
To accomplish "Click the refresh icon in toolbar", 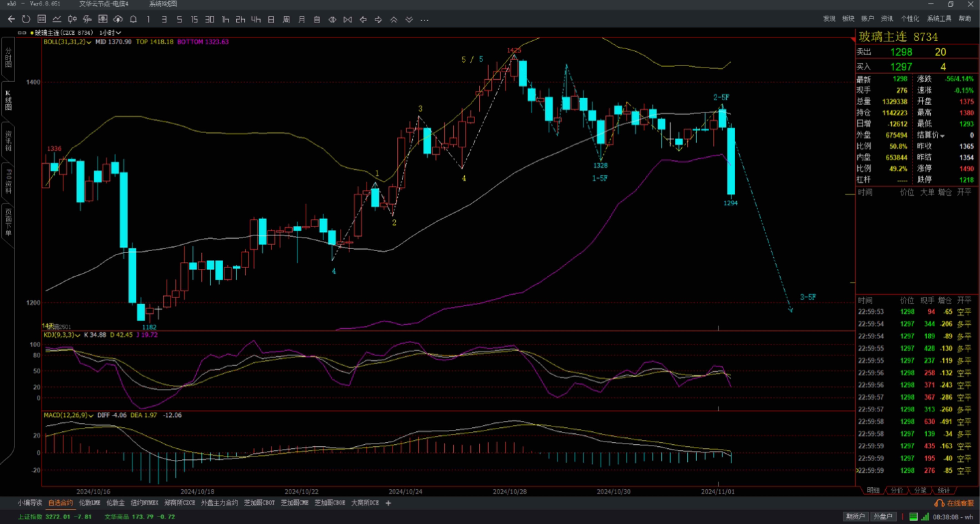I will point(26,19).
